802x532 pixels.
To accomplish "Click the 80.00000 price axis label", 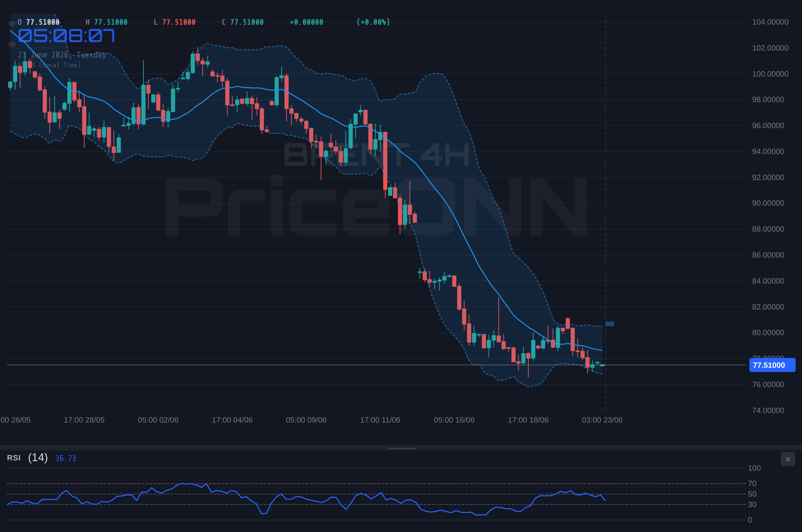I will [x=768, y=333].
